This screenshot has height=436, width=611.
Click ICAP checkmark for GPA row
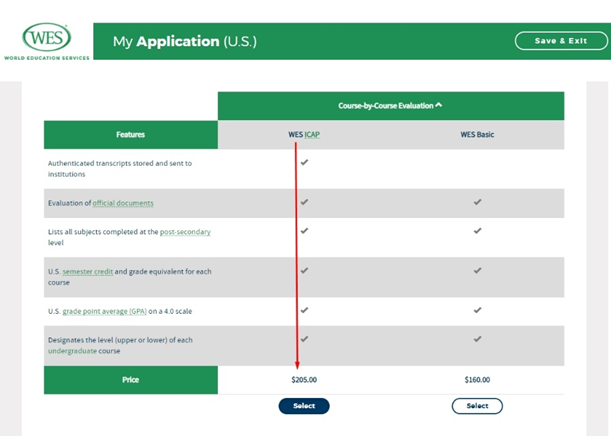tap(304, 310)
